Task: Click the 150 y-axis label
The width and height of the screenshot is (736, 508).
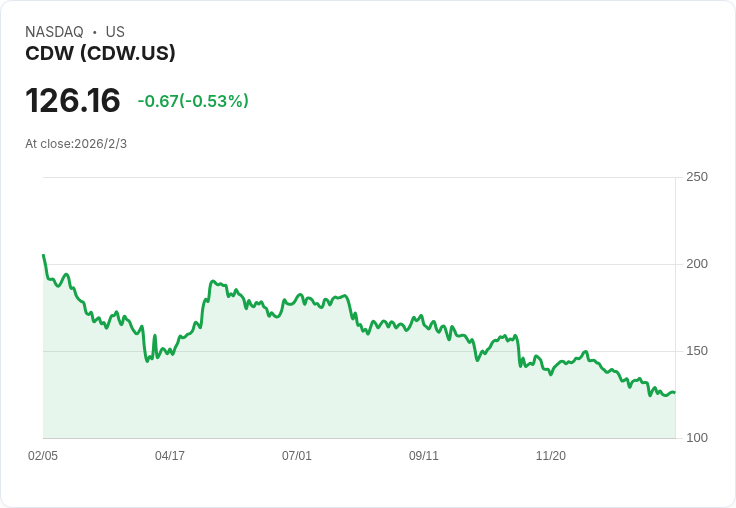Action: 696,351
